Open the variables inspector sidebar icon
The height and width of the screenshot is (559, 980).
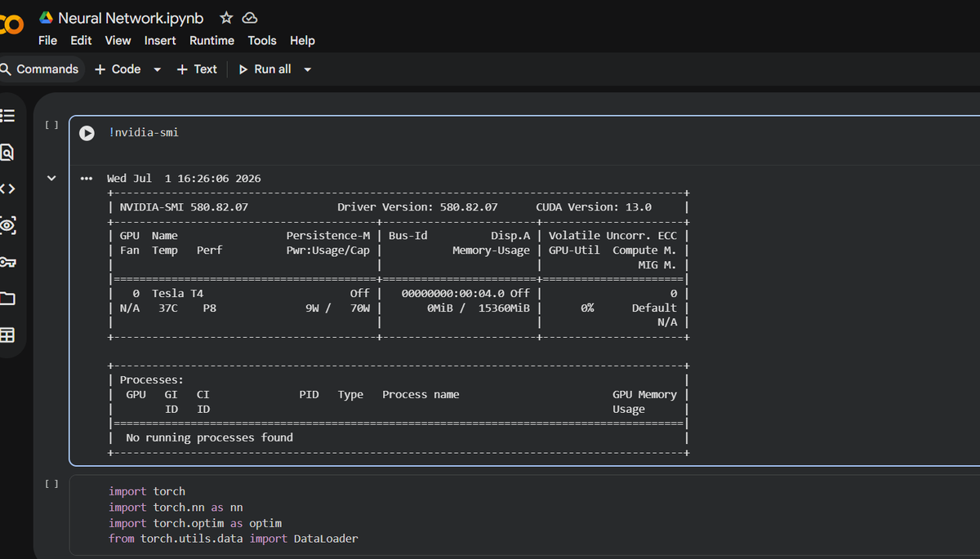pos(7,225)
